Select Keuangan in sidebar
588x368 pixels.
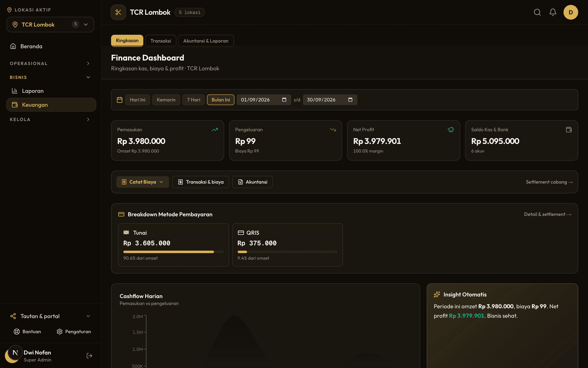tap(51, 105)
